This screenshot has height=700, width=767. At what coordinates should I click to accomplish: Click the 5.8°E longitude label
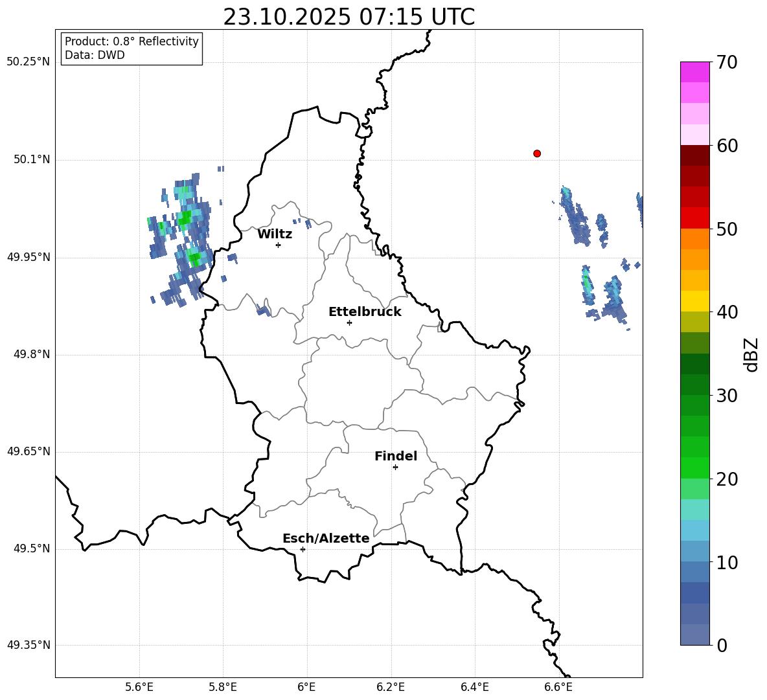point(223,687)
